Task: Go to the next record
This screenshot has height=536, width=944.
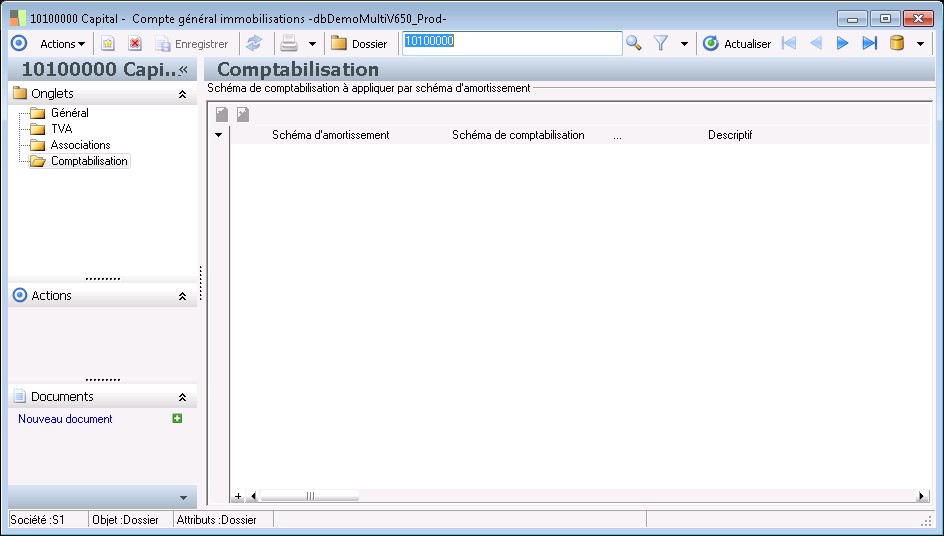Action: point(842,43)
